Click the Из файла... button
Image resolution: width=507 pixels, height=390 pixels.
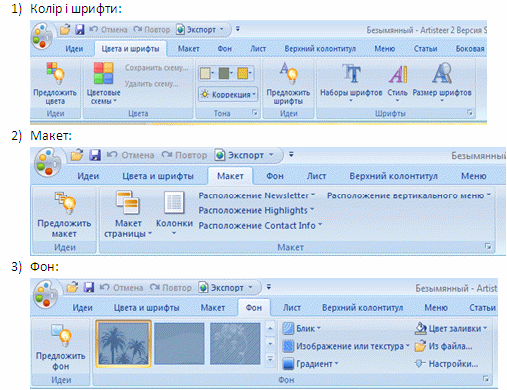point(444,346)
